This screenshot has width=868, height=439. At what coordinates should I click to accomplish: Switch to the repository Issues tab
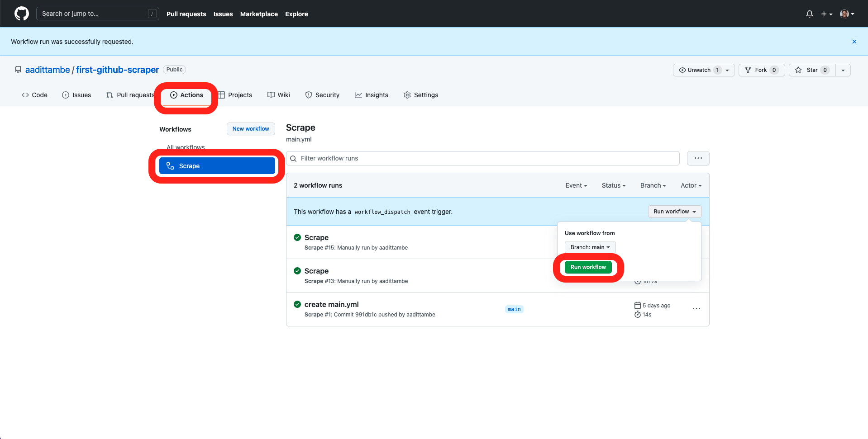tap(76, 95)
